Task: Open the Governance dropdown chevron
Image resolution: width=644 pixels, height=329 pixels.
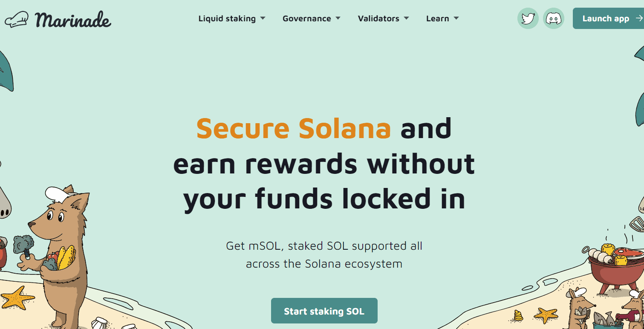Action: pos(338,18)
